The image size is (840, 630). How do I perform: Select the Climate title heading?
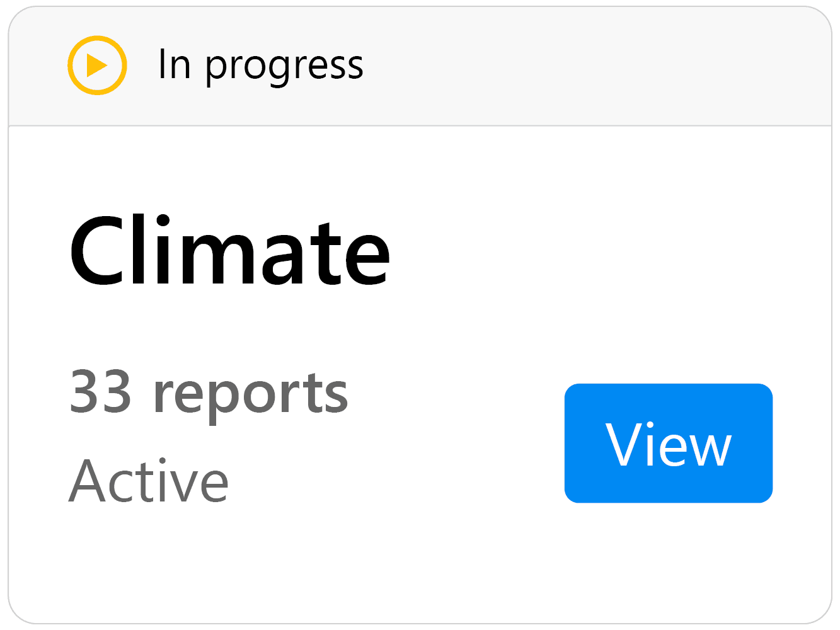tap(230, 251)
